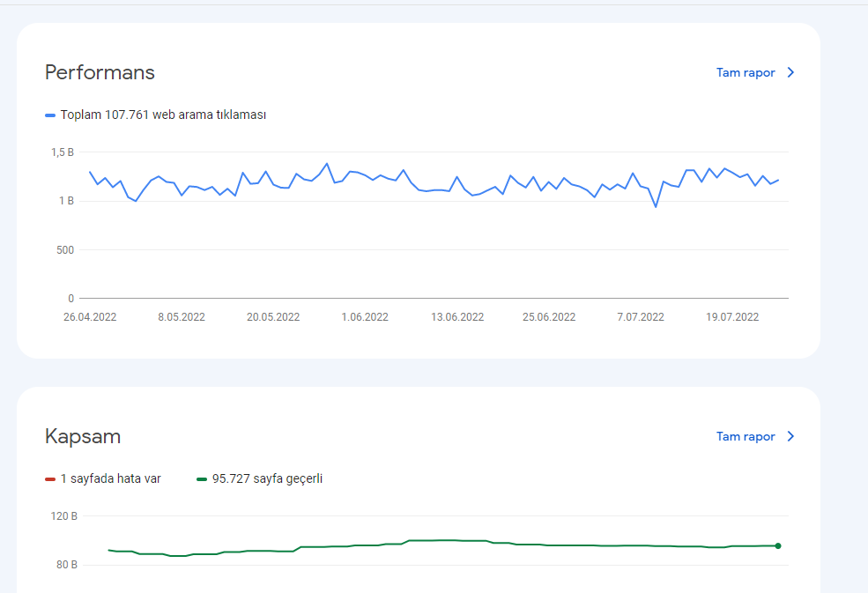Open Performans Tam rapor link
868x593 pixels.
(x=746, y=72)
